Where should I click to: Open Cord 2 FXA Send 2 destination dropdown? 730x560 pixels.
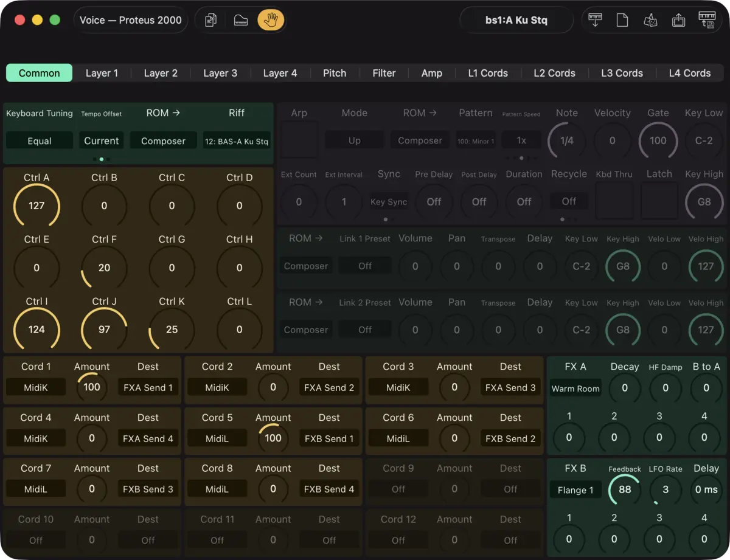point(328,387)
